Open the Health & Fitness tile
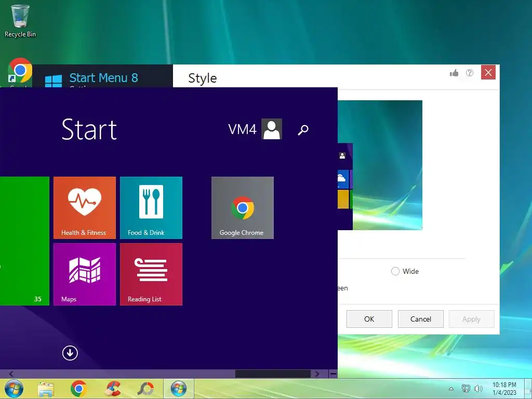 tap(85, 208)
